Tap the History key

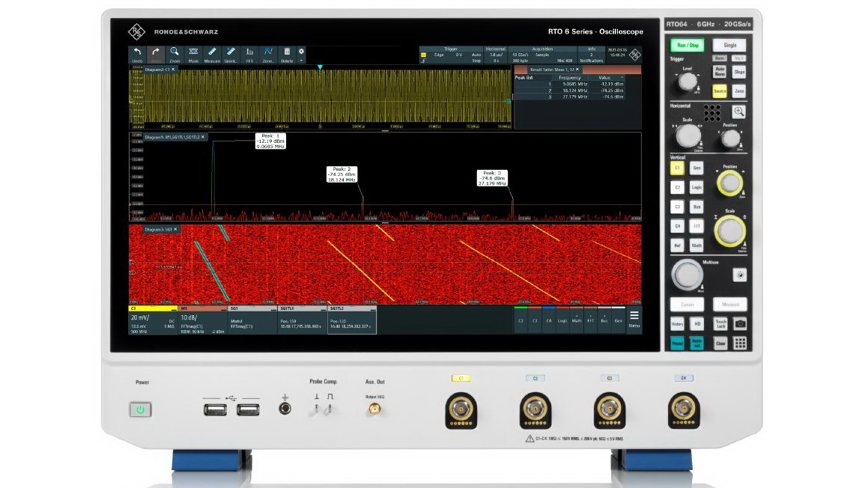coord(677,324)
